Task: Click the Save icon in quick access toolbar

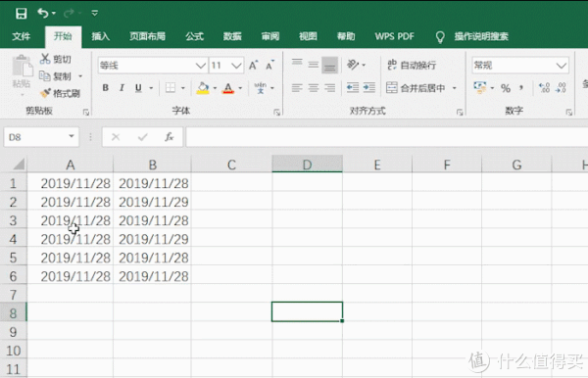Action: pyautogui.click(x=21, y=14)
